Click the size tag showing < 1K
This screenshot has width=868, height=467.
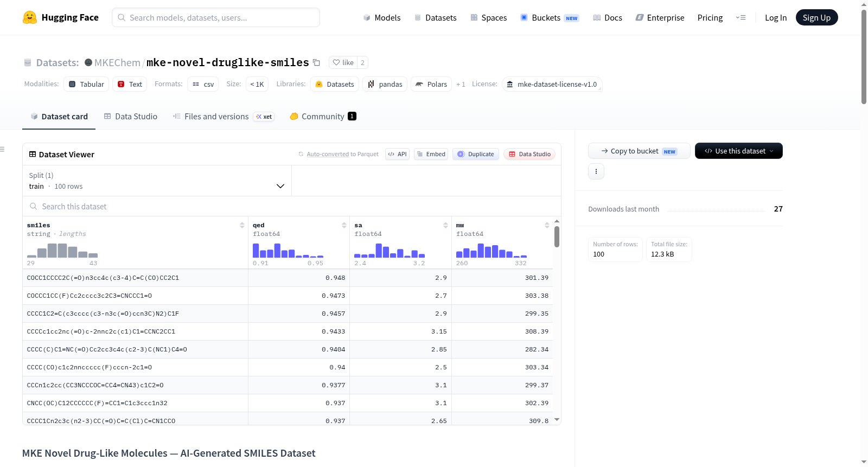(x=257, y=84)
